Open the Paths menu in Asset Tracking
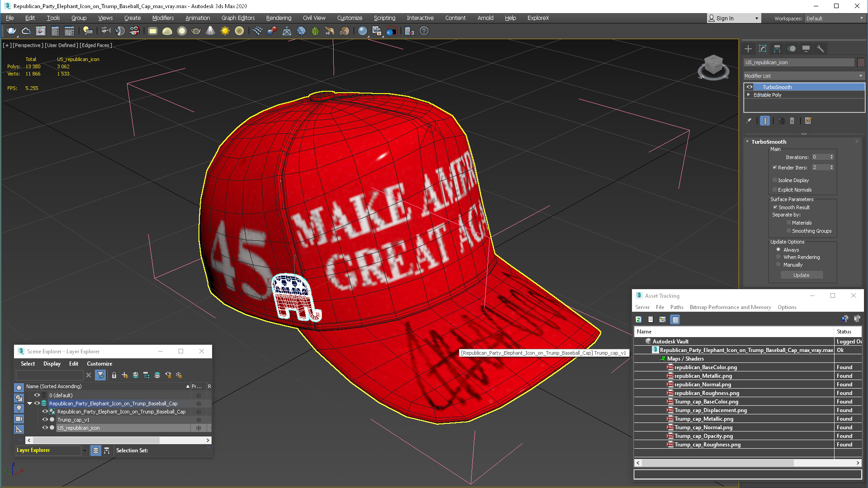The height and width of the screenshot is (488, 868). coord(677,307)
